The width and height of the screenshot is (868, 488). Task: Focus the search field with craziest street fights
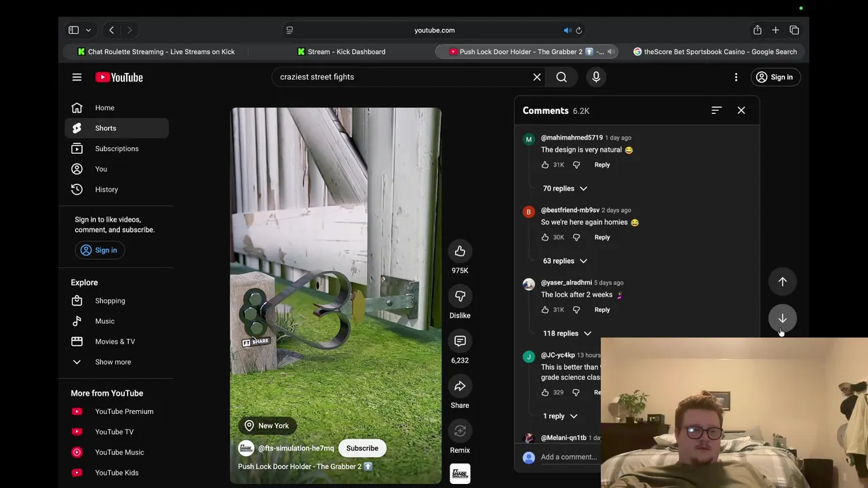[403, 77]
